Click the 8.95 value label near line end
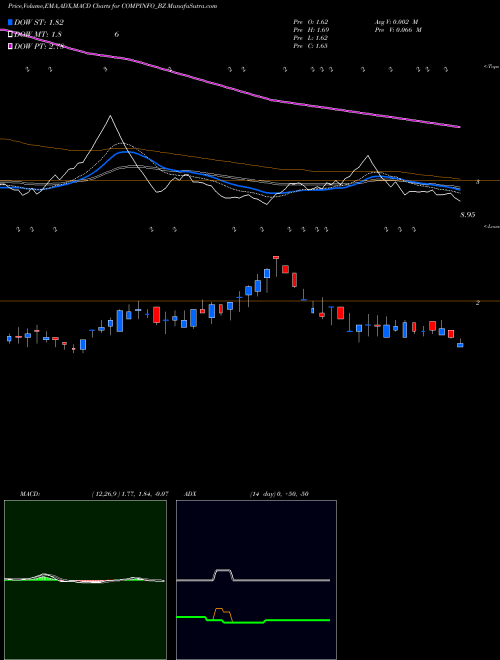Viewport: 500px width, 660px height. pyautogui.click(x=468, y=215)
